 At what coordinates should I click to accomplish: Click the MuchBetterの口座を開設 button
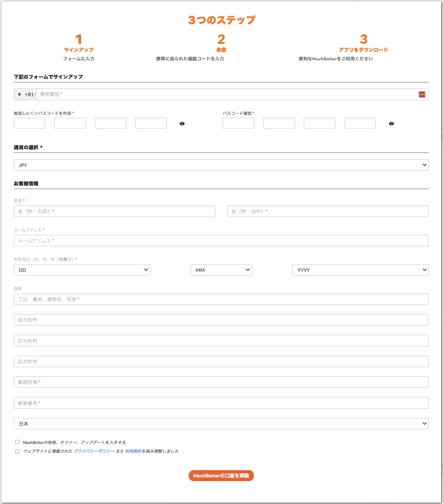tap(221, 476)
